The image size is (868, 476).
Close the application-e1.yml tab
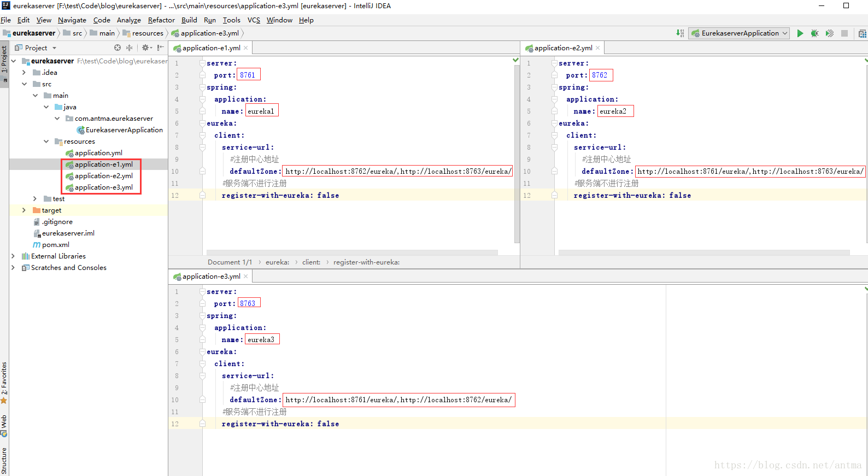(246, 48)
